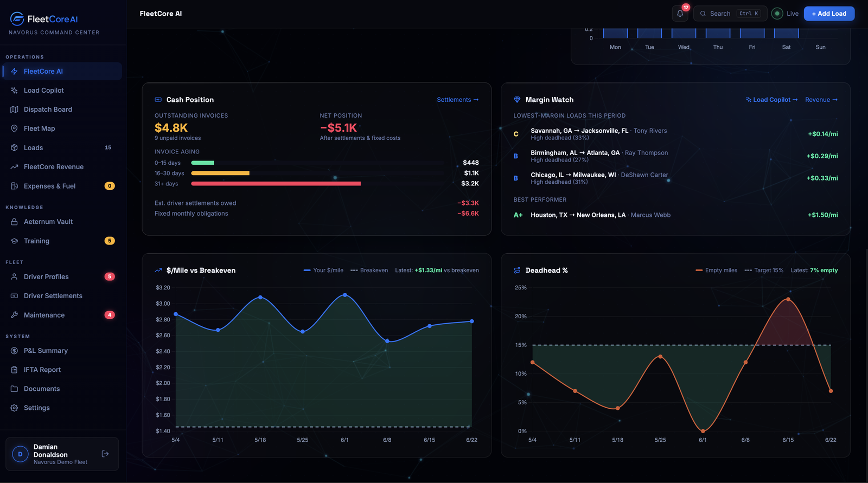
Task: Click the Load Copilot sparkle icon in sidebar
Action: 14,91
